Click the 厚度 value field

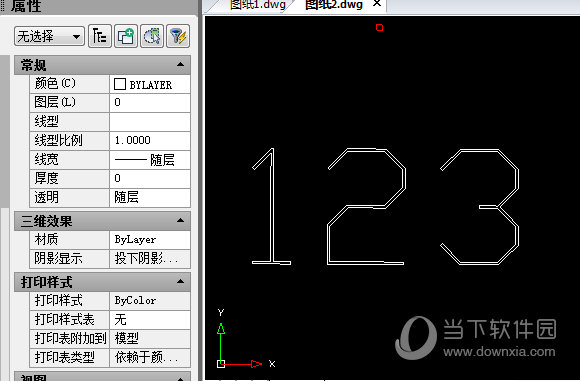[150, 179]
